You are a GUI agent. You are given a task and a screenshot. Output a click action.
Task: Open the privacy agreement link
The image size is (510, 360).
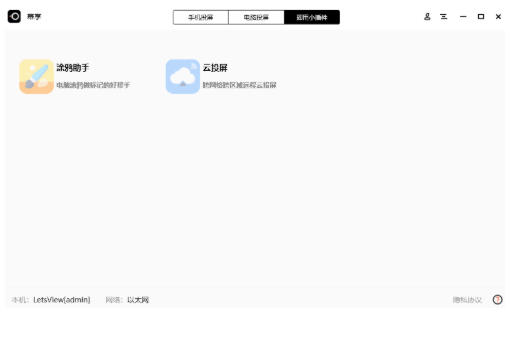coord(467,300)
